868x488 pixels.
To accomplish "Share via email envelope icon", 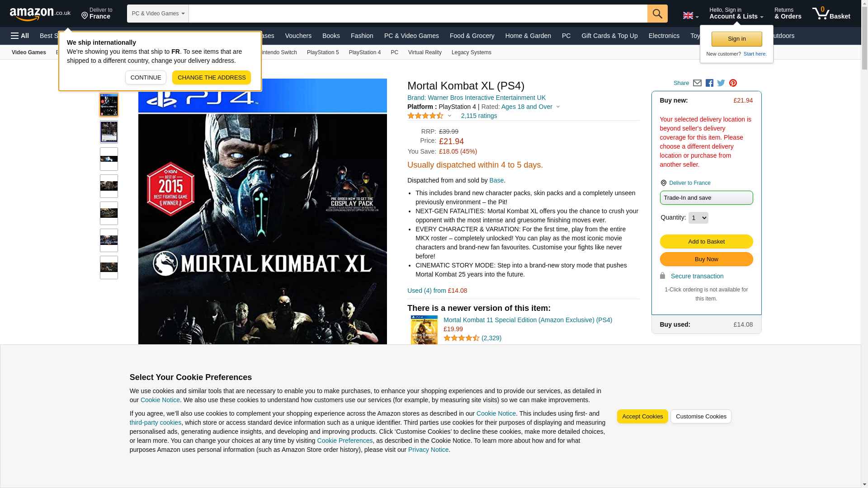I will coord(697,83).
